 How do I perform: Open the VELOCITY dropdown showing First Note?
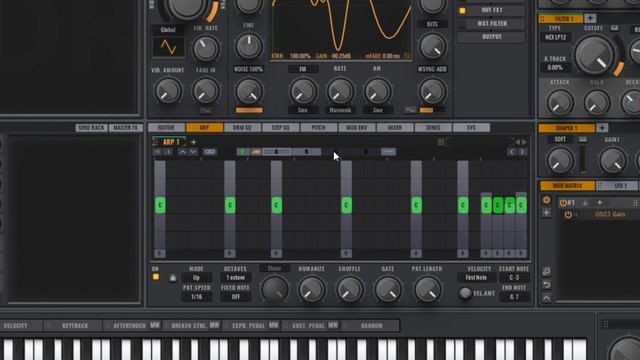coord(476,278)
